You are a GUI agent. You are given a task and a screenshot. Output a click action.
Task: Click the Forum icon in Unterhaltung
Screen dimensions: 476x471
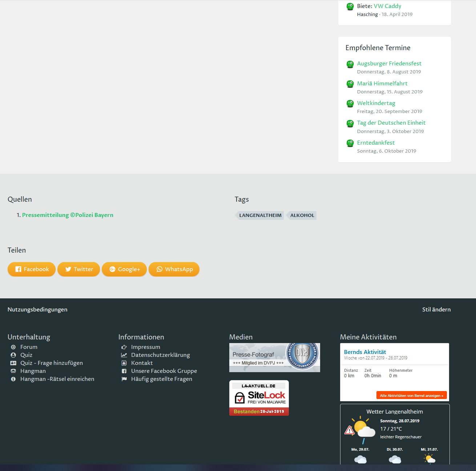point(13,347)
